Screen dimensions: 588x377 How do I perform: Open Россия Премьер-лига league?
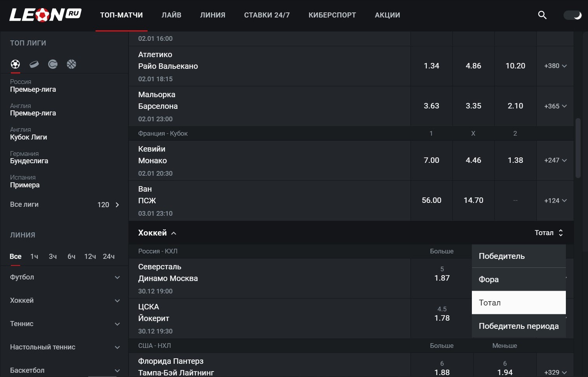pos(33,86)
